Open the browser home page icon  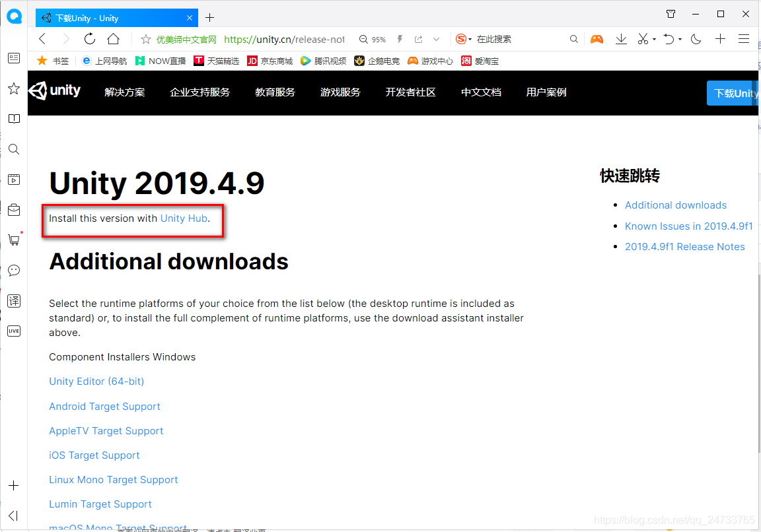pyautogui.click(x=113, y=39)
